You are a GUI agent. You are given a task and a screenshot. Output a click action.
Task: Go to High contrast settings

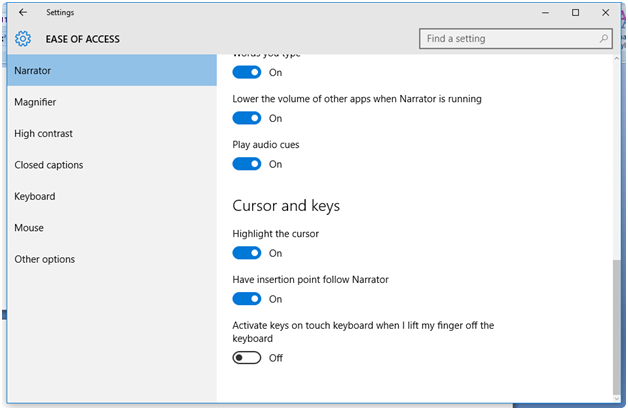tap(43, 134)
